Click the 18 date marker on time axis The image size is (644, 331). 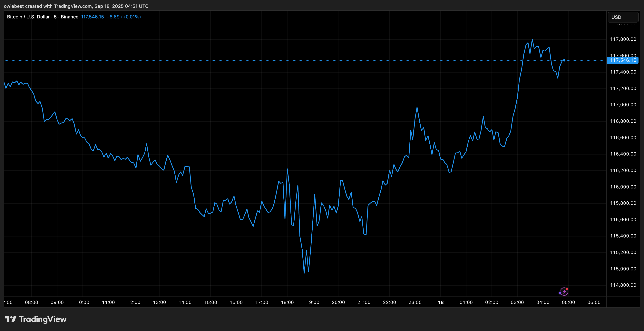[x=441, y=302]
